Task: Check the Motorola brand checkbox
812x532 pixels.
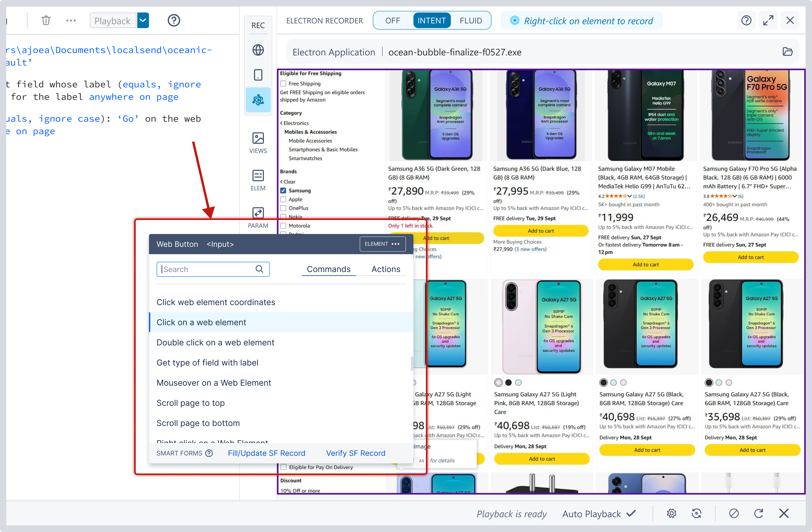Action: pos(283,225)
